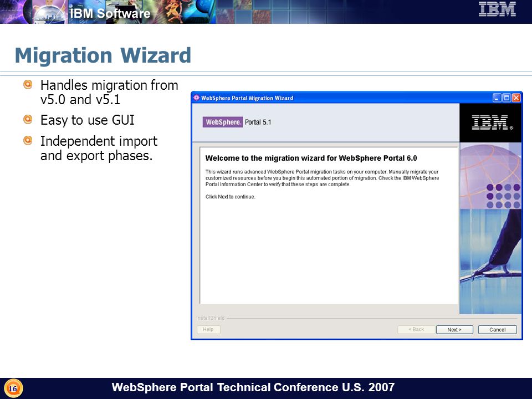Maximize the Migration Wizard window
532x399 pixels.
[x=507, y=98]
